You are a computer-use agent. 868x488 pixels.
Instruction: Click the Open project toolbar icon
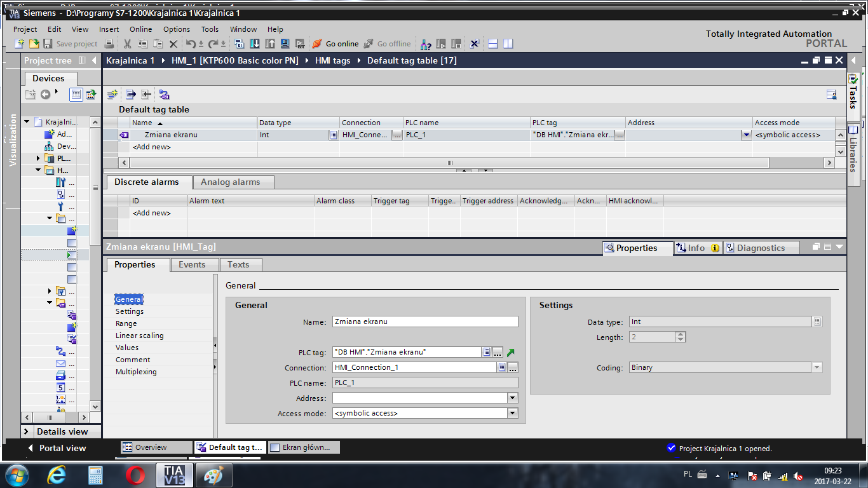tap(34, 44)
